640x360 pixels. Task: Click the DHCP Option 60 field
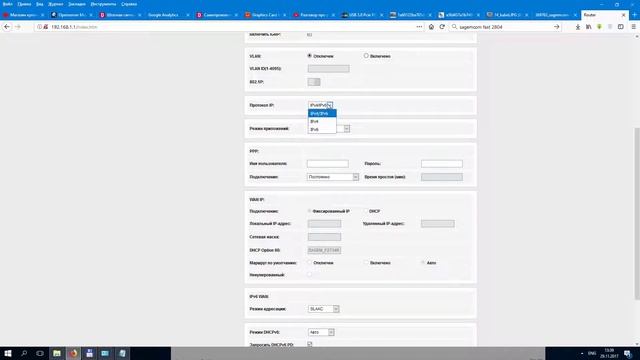tap(324, 250)
